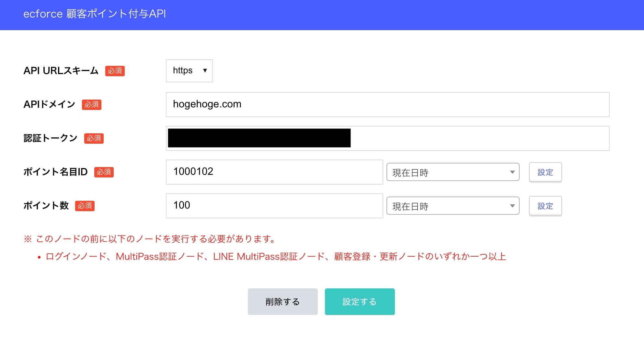Click the header title ecforce 顧客ポイント付与API
This screenshot has height=338, width=644.
[95, 14]
